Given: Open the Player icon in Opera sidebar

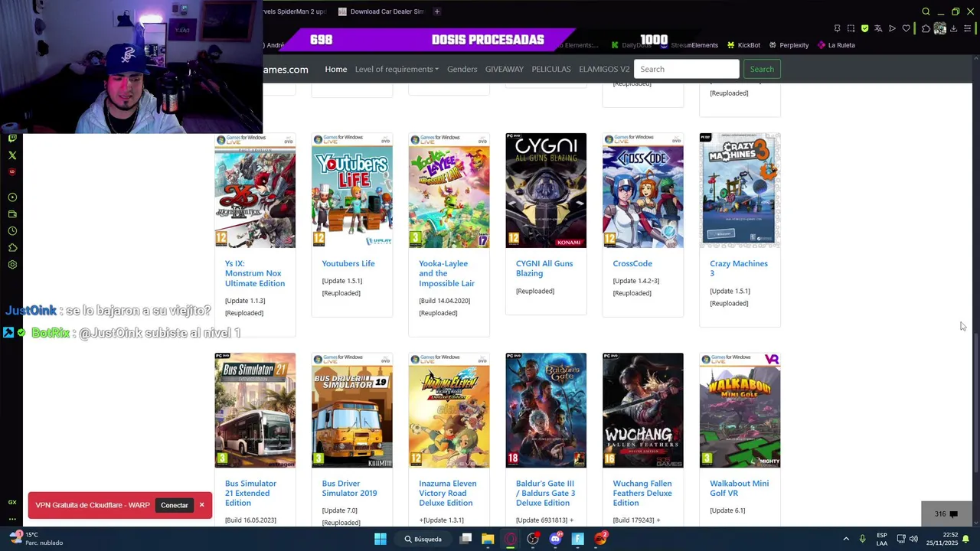Looking at the screenshot, I should [x=12, y=197].
